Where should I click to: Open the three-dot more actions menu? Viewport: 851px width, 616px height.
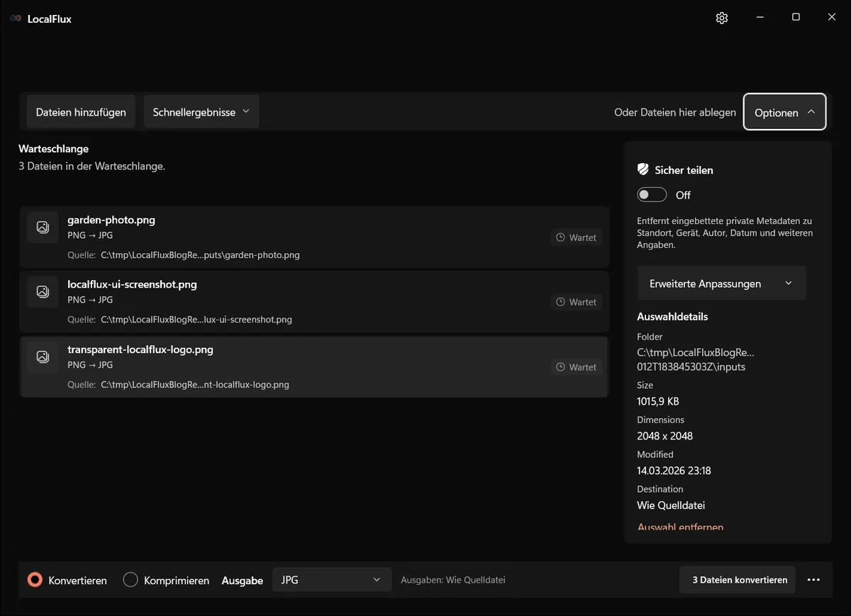click(813, 580)
